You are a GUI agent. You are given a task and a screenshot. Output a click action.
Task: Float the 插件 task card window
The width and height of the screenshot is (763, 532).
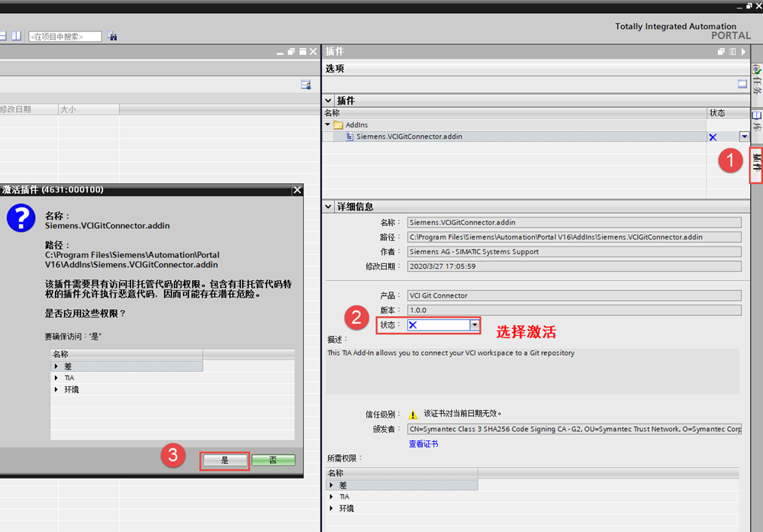click(x=721, y=52)
